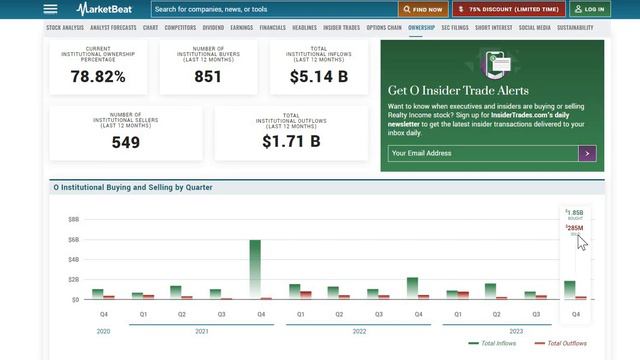Click the $5.14 B inflows value

(x=319, y=77)
